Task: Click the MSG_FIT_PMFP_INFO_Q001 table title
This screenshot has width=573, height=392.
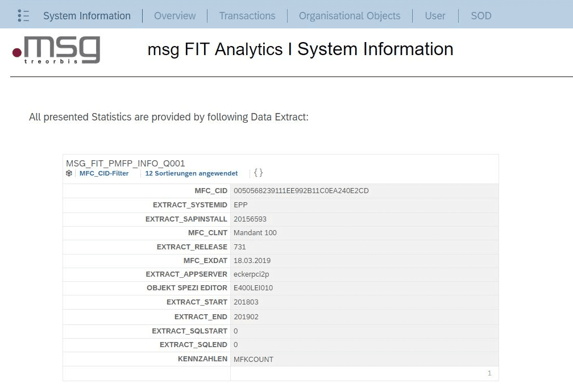Action: click(125, 163)
